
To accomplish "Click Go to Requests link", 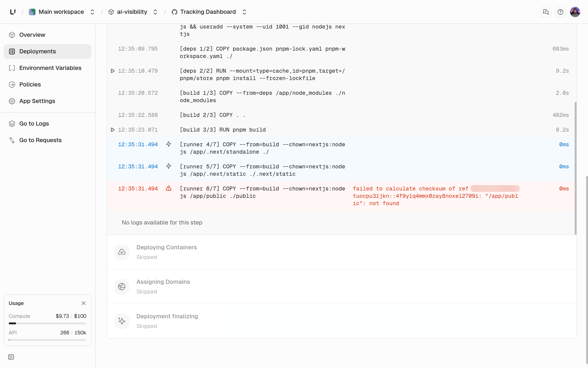I will [x=47, y=140].
